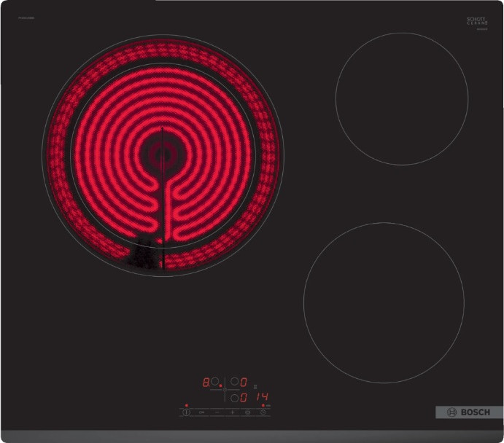Image resolution: width=504 pixels, height=443 pixels.
Task: Tap the clock timer button
Action: point(263,412)
